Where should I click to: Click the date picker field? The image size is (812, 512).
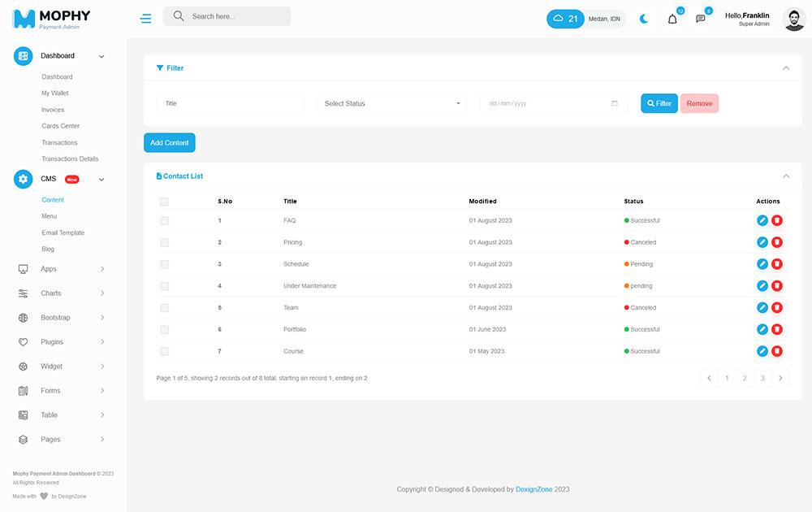(x=554, y=103)
